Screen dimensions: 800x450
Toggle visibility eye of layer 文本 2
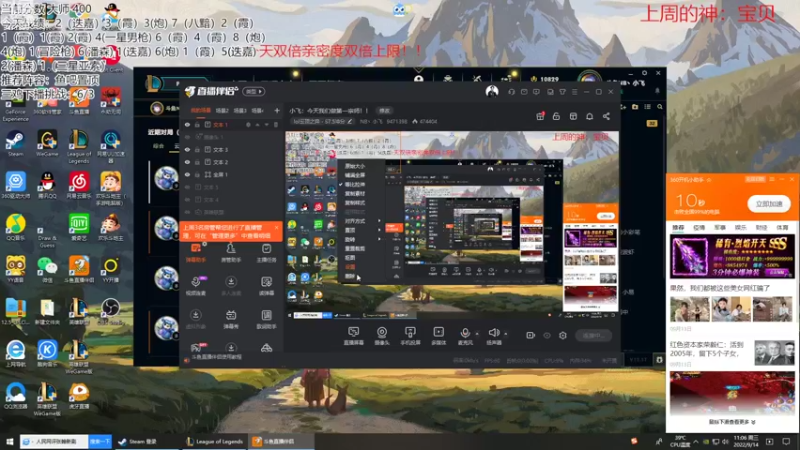point(187,162)
